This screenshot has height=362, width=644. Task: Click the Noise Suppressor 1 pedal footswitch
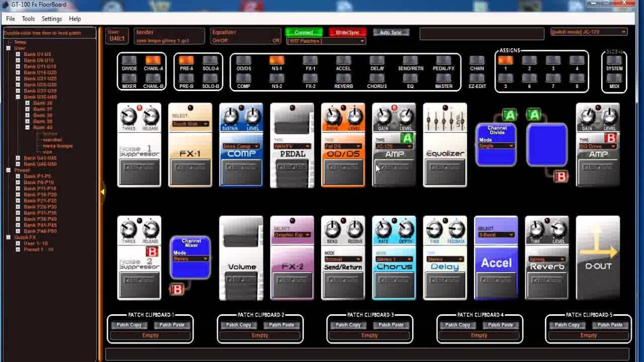139,171
